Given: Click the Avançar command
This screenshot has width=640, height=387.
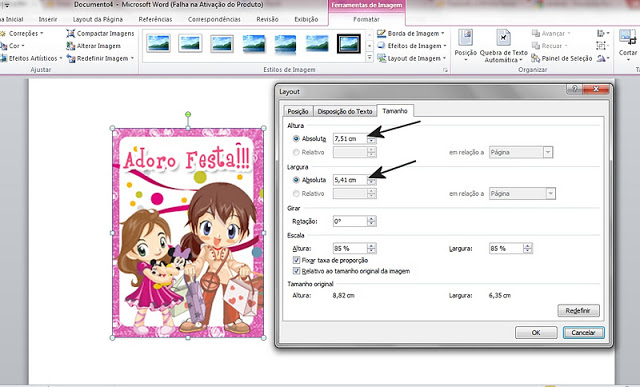Looking at the screenshot, I should tap(551, 33).
